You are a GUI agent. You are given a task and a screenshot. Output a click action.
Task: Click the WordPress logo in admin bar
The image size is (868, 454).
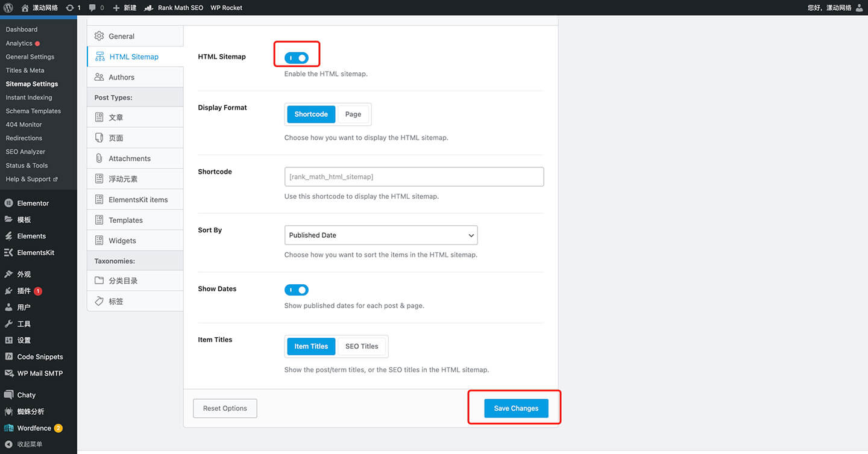[x=8, y=8]
